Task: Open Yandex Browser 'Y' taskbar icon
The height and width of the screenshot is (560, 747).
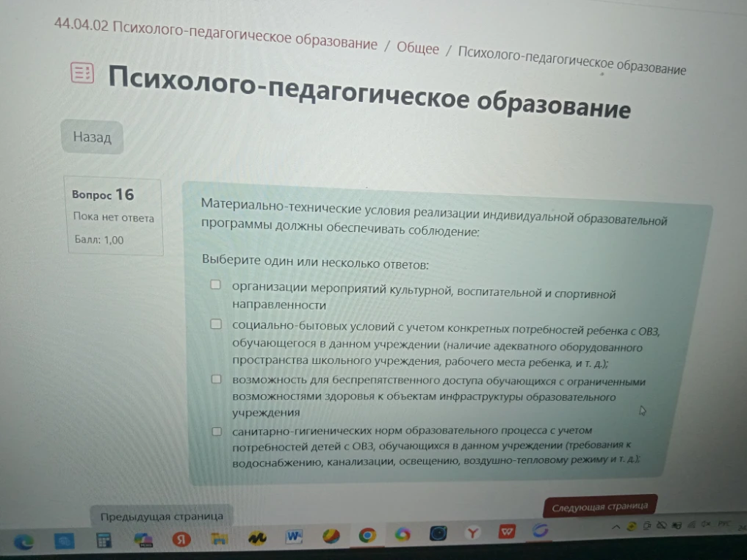Action: pyautogui.click(x=472, y=532)
